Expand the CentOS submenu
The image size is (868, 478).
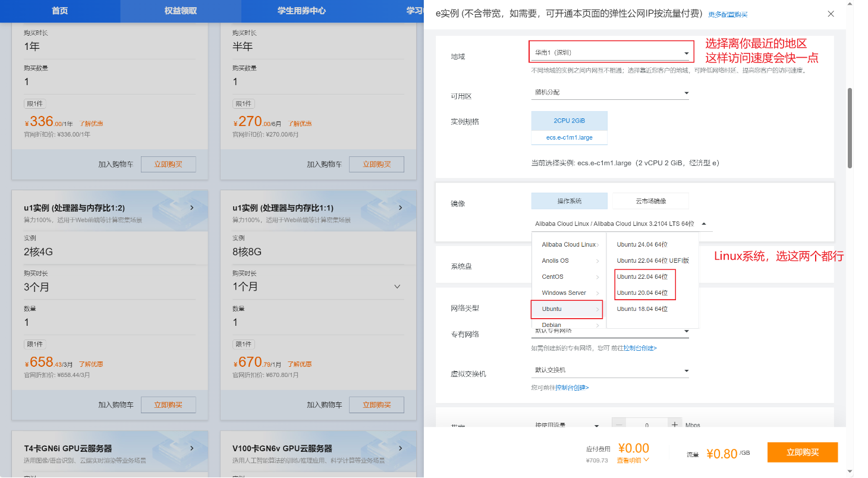tap(570, 276)
